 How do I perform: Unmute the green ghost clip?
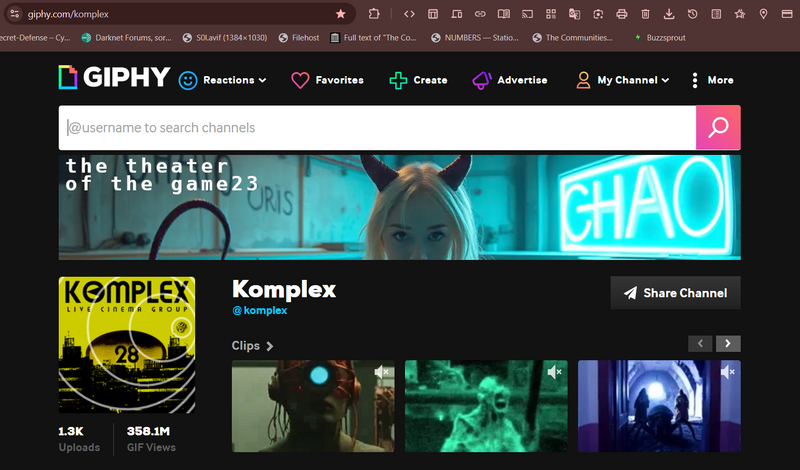(555, 372)
